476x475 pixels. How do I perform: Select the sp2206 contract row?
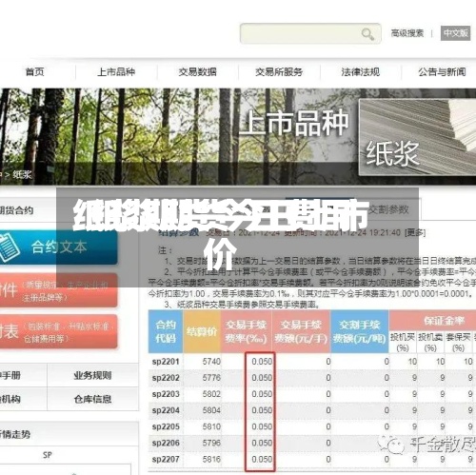click(312, 443)
